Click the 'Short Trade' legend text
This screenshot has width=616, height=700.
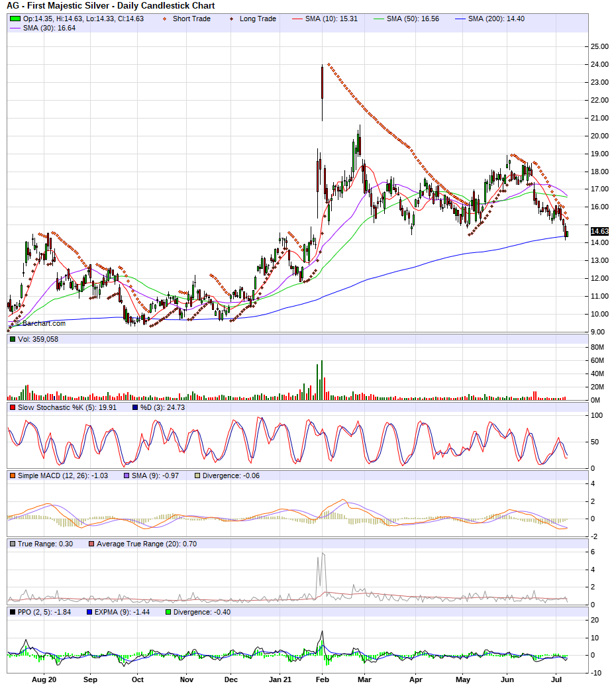(x=191, y=19)
